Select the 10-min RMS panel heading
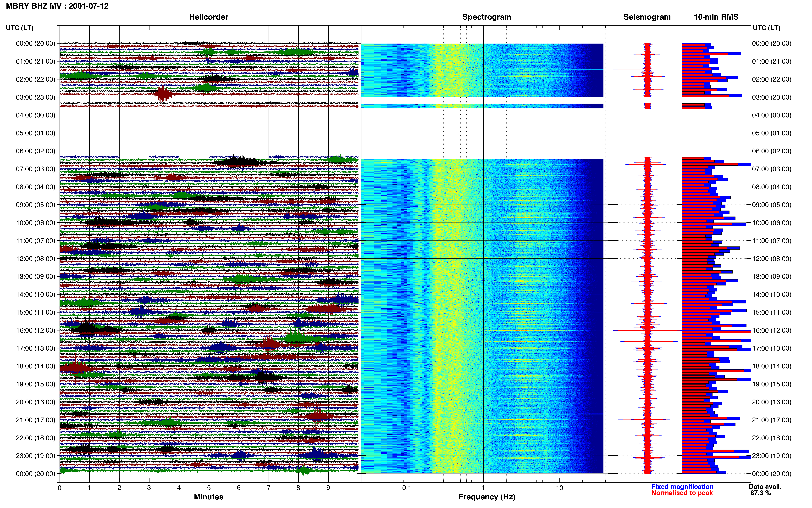This screenshot has width=812, height=508. (x=716, y=17)
